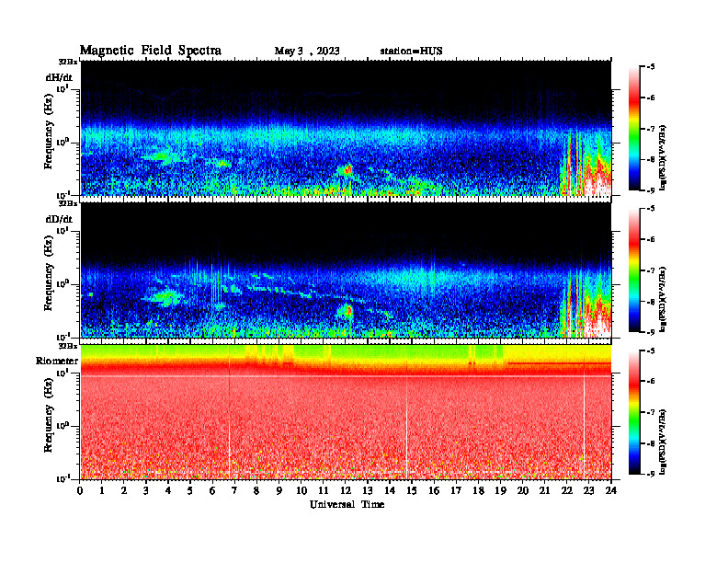The width and height of the screenshot is (728, 563).
Task: Click the "-9" value on dH/dt colorbar
Action: coord(651,190)
